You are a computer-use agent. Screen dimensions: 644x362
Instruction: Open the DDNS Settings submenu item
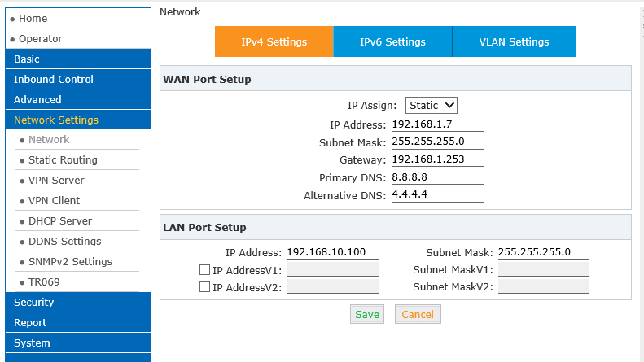click(64, 242)
